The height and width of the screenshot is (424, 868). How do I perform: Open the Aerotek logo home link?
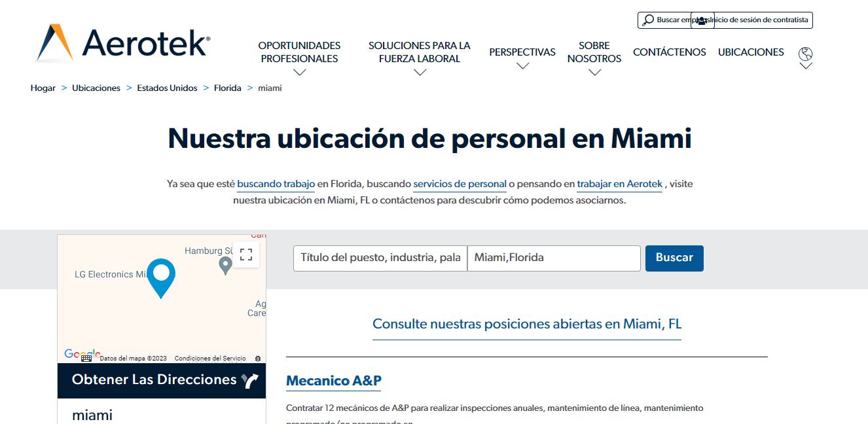point(123,43)
